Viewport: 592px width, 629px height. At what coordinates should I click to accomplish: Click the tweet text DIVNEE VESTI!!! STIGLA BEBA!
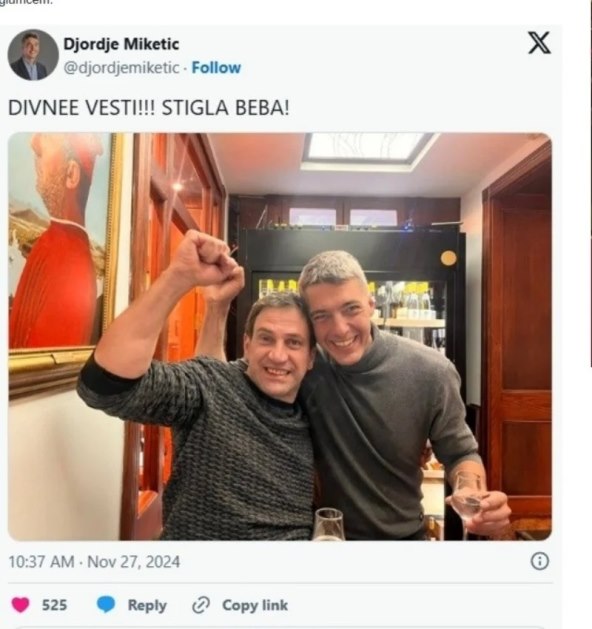[x=148, y=108]
